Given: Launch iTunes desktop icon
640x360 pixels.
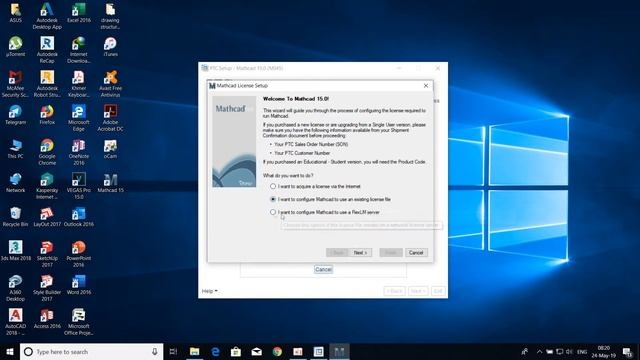Looking at the screenshot, I should point(110,47).
